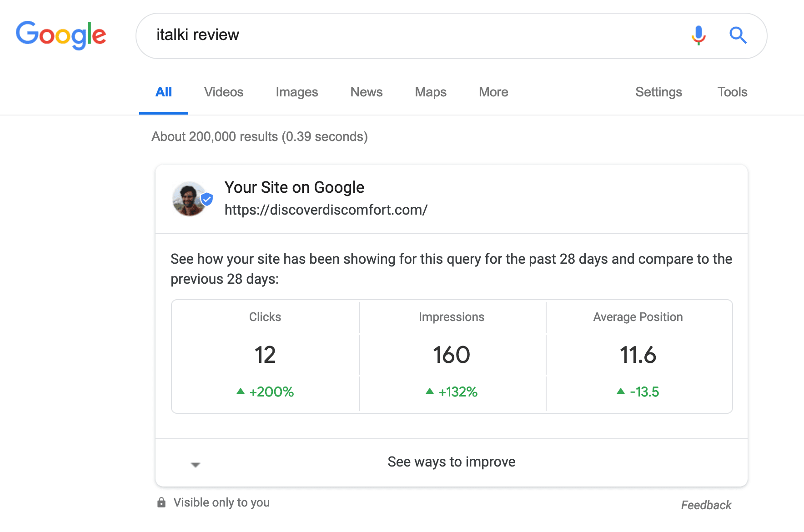The image size is (804, 532).
Task: Click the Average Position value 11.6
Action: (638, 355)
